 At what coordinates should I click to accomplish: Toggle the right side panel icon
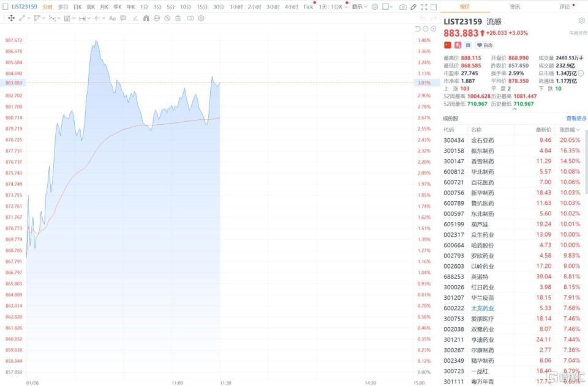coord(434,7)
